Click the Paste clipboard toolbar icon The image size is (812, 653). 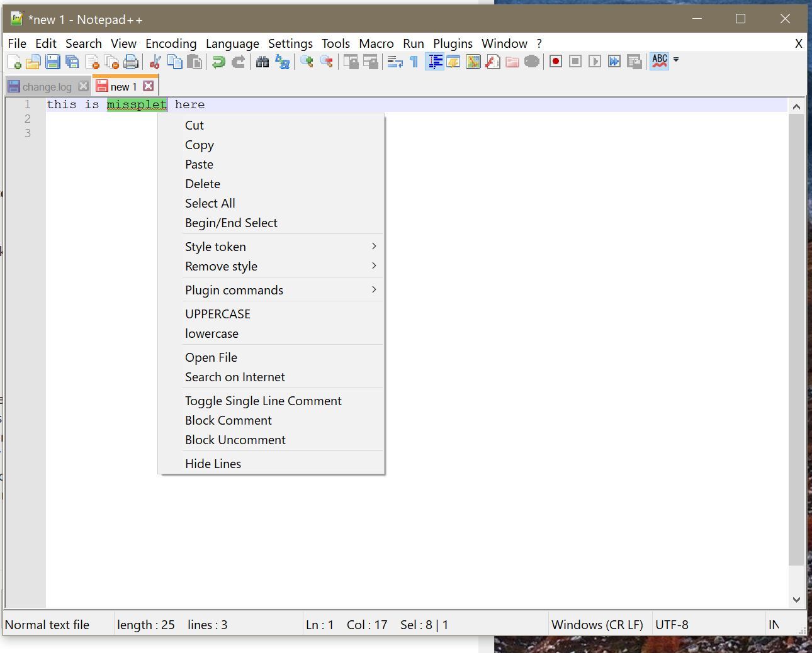pyautogui.click(x=195, y=62)
